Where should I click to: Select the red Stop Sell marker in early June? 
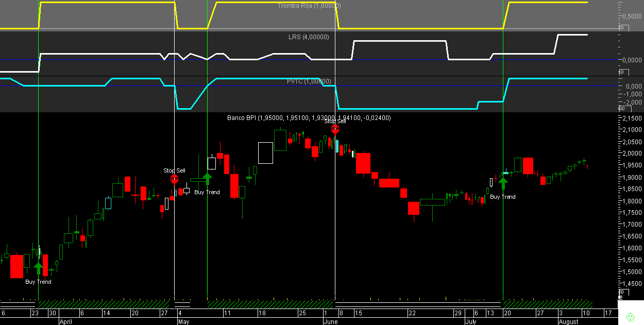[x=335, y=129]
